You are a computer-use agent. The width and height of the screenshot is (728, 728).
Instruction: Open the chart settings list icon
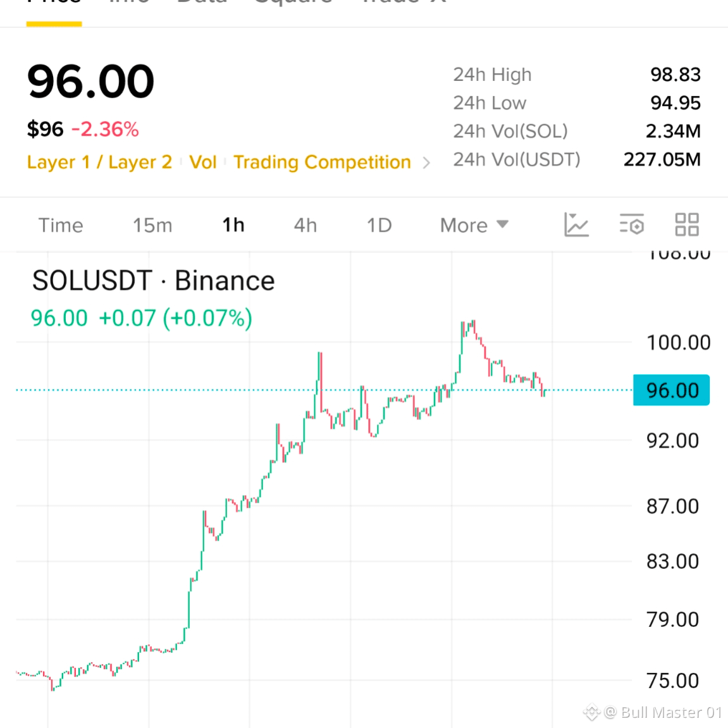631,225
